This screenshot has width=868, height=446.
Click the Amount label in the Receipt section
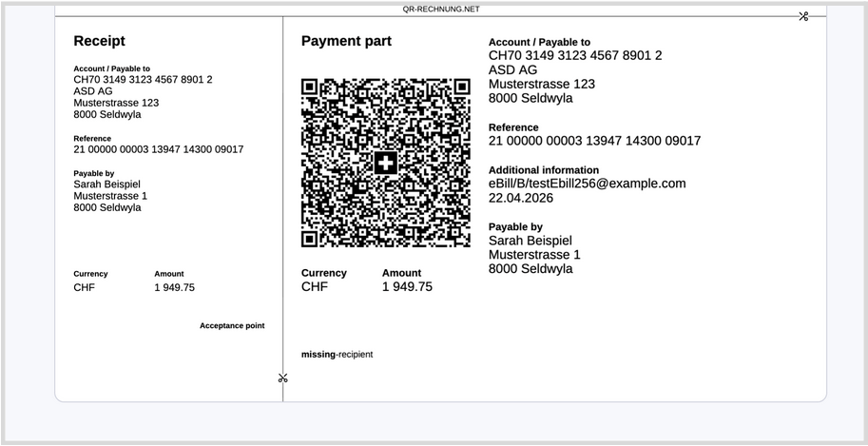(x=169, y=274)
